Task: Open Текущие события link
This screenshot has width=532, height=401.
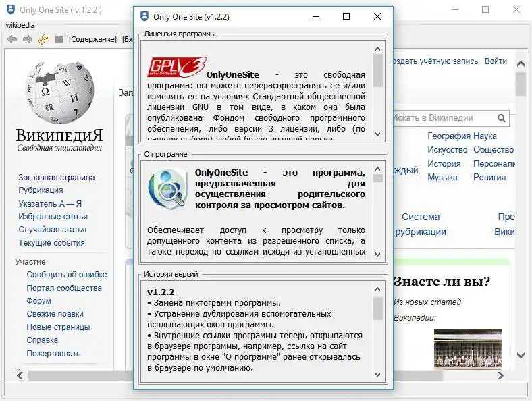Action: [51, 243]
